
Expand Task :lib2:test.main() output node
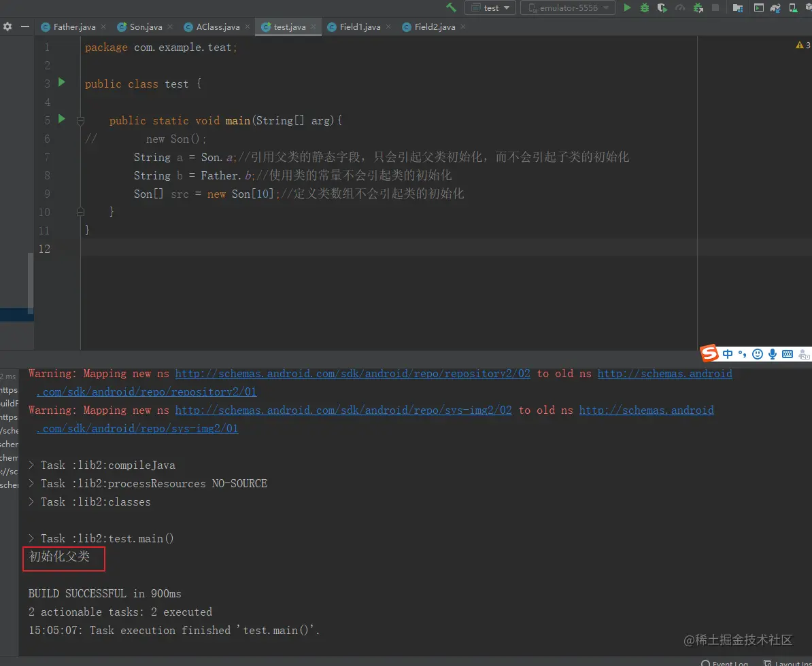click(31, 539)
